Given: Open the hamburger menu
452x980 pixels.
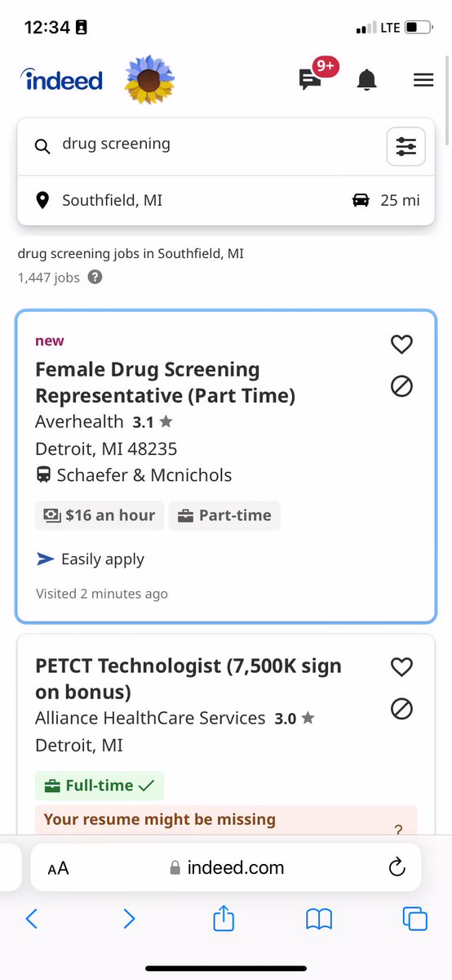Looking at the screenshot, I should coord(423,80).
